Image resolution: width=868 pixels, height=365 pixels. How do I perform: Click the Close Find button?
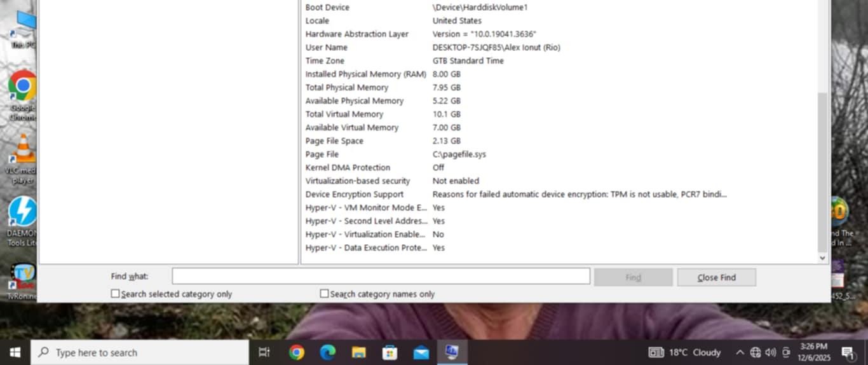(x=716, y=277)
